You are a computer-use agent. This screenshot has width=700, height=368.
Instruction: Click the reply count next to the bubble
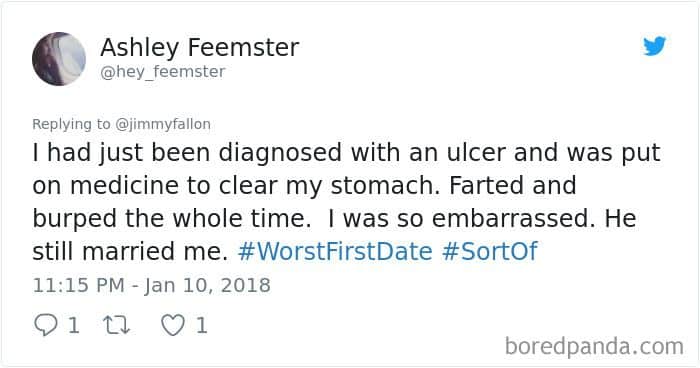pyautogui.click(x=74, y=325)
